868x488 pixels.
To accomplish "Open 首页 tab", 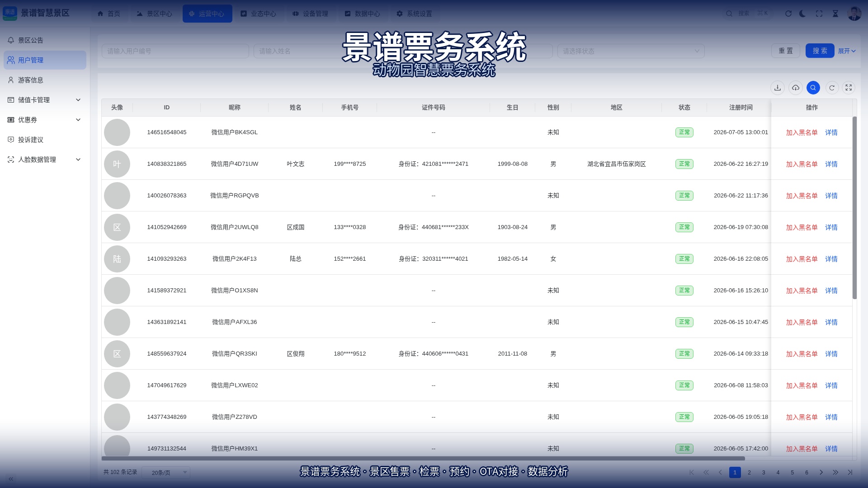I will click(x=109, y=14).
